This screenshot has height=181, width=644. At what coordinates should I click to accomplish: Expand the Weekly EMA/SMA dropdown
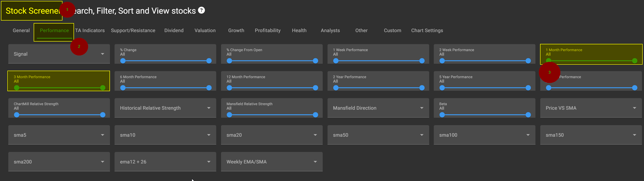click(272, 162)
